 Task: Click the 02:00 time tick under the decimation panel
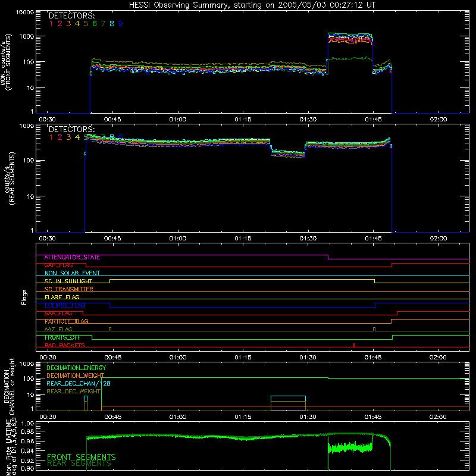click(438, 417)
